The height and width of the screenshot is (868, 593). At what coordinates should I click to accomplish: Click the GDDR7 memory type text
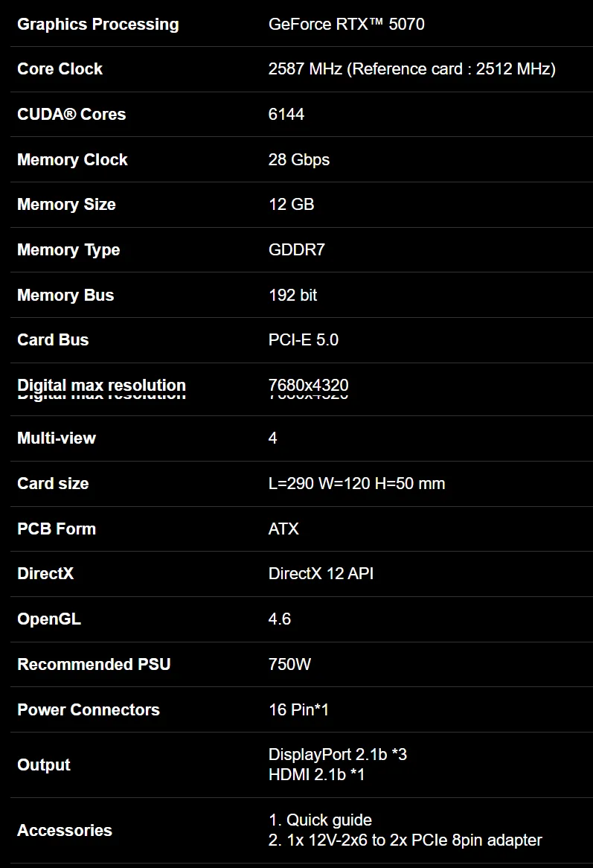point(296,249)
